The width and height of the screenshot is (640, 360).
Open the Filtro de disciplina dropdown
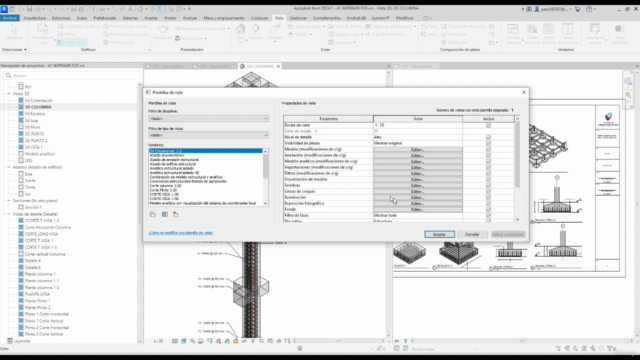208,118
